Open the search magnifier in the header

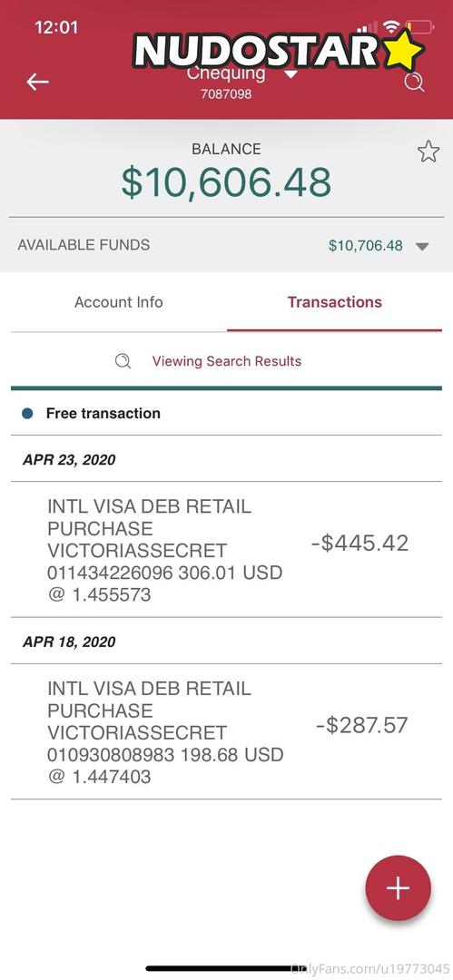[414, 82]
